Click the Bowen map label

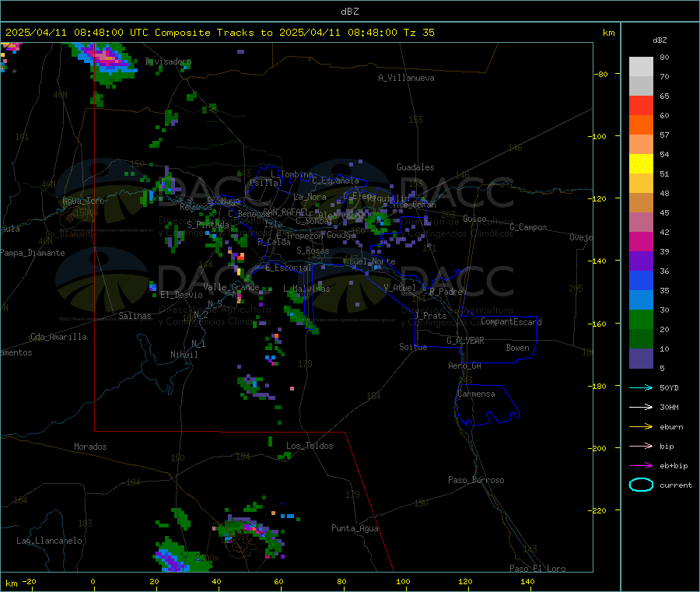point(517,348)
